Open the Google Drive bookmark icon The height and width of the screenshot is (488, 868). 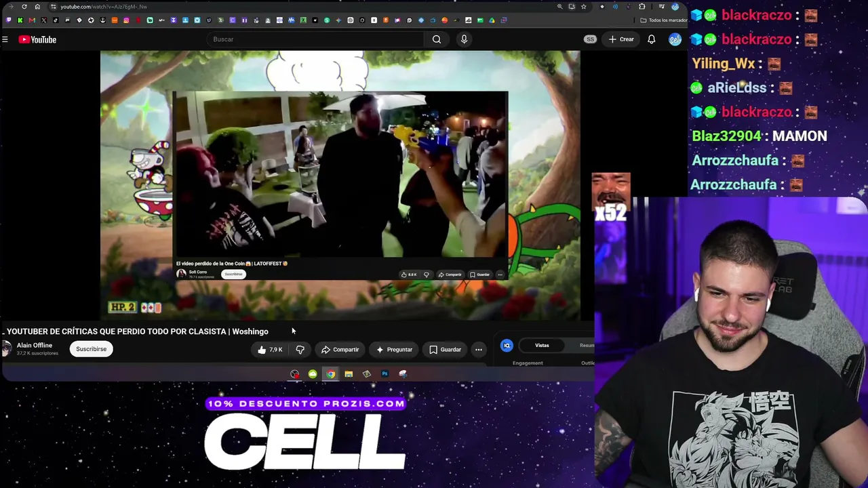pos(492,20)
